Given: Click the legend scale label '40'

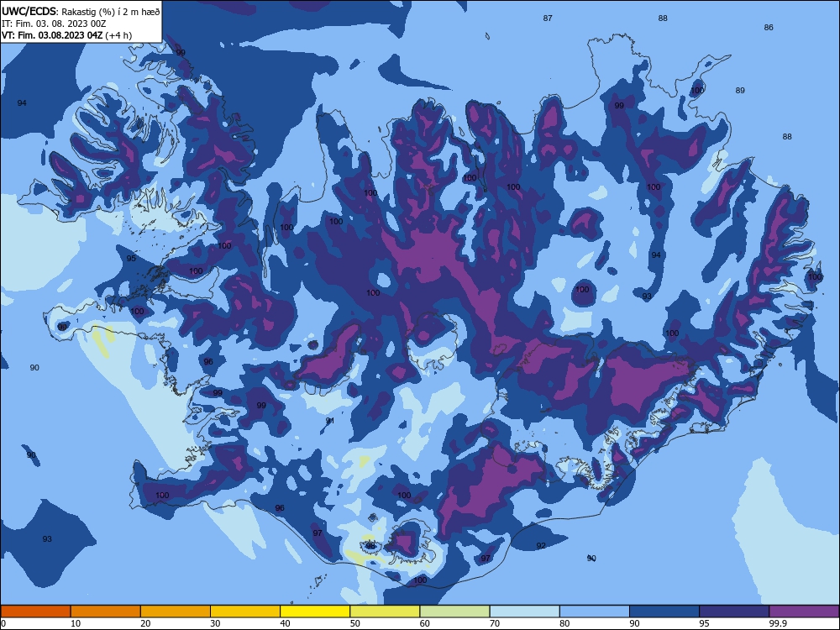Looking at the screenshot, I should point(285,623).
